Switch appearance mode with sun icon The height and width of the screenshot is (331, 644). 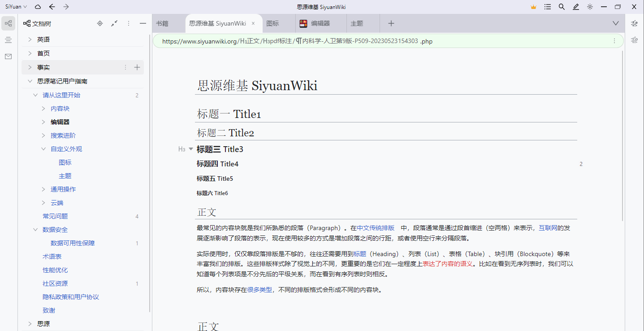pyautogui.click(x=590, y=7)
